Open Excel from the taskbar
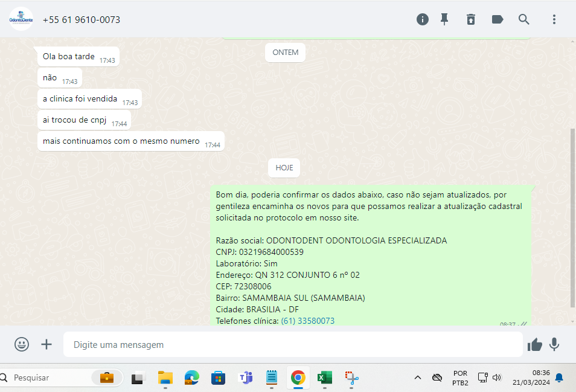This screenshot has width=576, height=392. point(325,378)
